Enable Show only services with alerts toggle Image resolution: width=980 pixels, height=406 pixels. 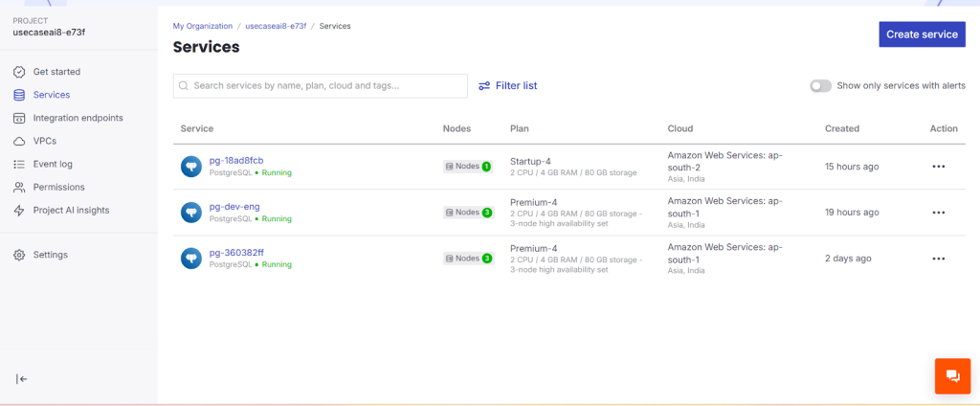(820, 85)
